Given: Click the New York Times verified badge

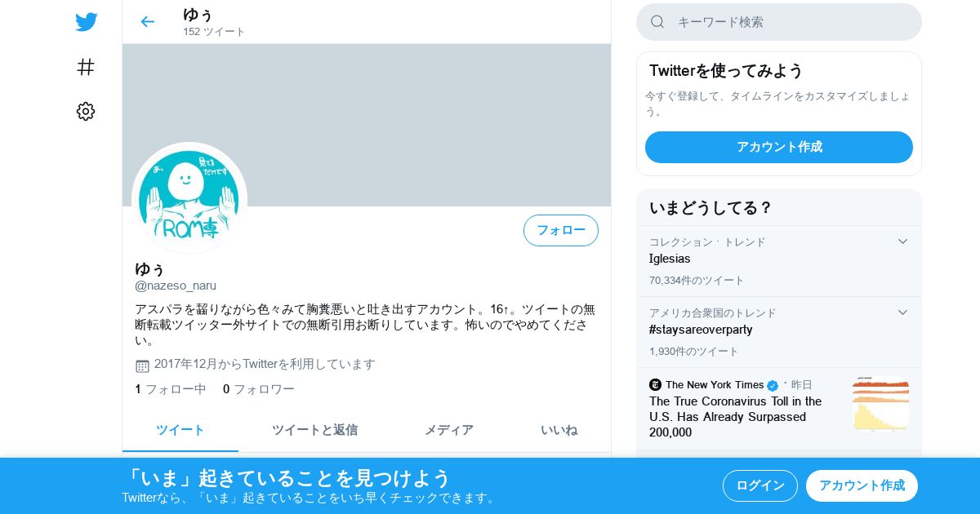Looking at the screenshot, I should tap(773, 385).
